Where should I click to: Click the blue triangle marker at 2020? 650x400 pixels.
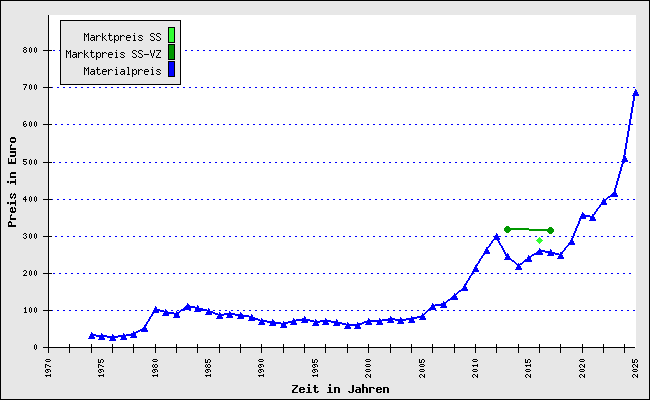pyautogui.click(x=582, y=215)
